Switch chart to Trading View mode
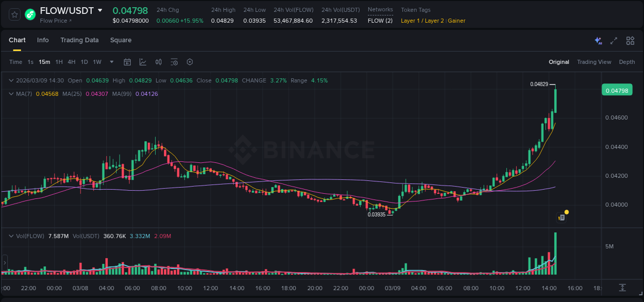 (594, 62)
